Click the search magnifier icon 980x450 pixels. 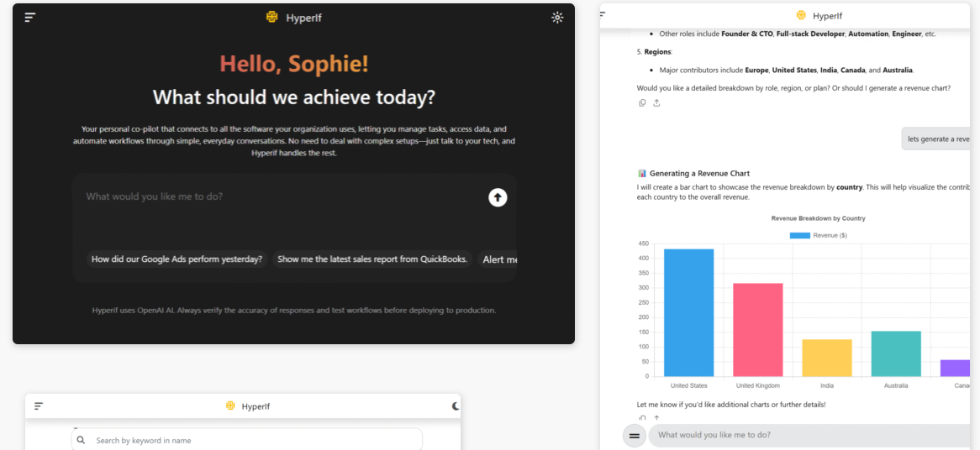[x=82, y=440]
